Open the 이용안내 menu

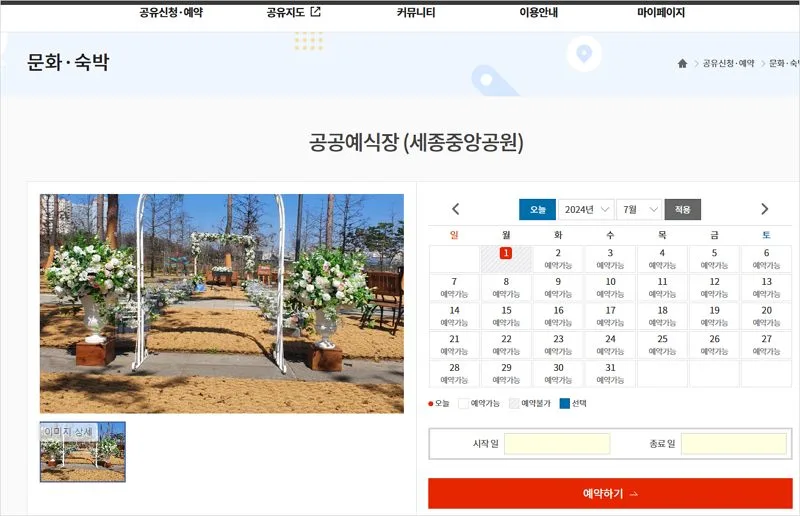(x=538, y=13)
